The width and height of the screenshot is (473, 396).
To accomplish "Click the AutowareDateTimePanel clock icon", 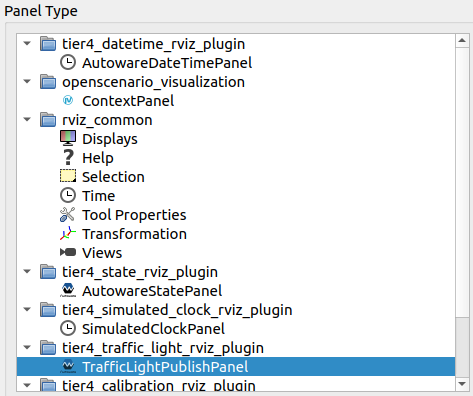I will pyautogui.click(x=68, y=63).
